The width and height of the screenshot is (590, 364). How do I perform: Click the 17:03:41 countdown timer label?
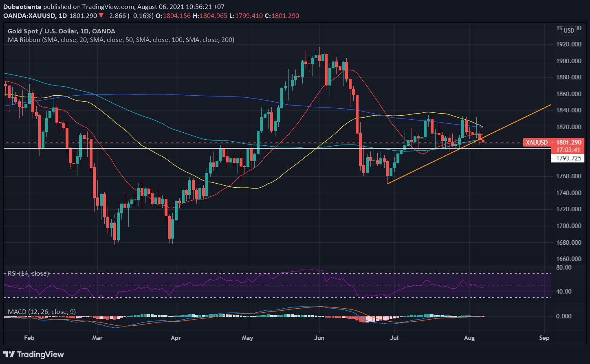point(568,150)
